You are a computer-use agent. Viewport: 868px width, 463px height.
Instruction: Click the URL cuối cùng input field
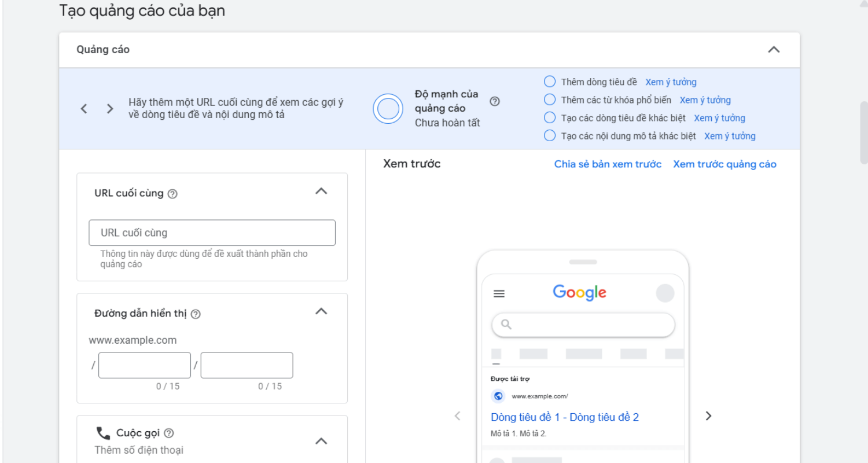click(212, 233)
